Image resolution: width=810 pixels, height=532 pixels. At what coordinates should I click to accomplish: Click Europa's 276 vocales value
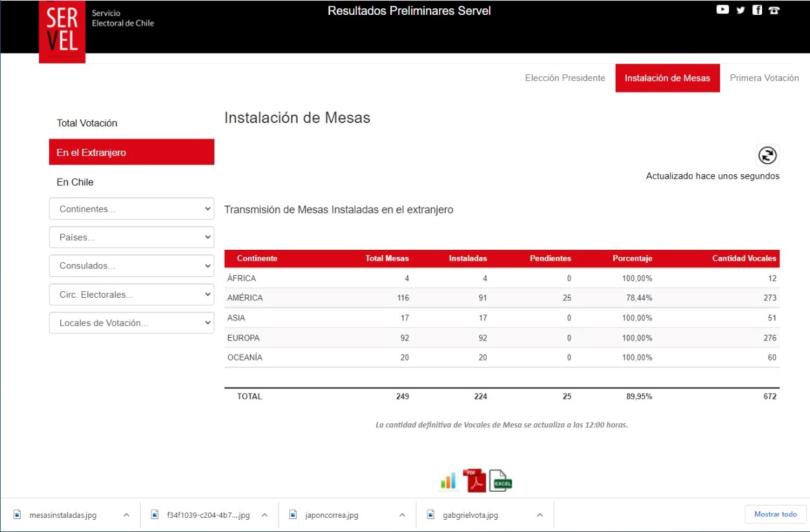(x=770, y=338)
